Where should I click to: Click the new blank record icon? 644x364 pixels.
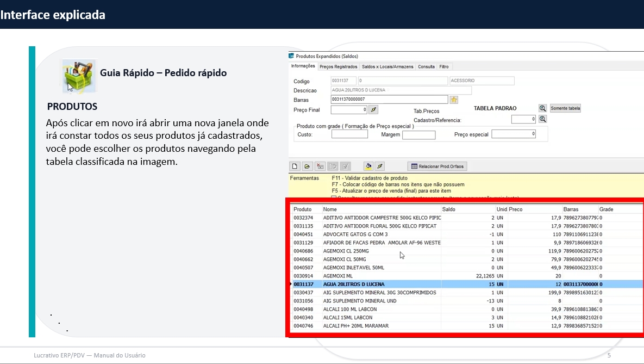click(295, 166)
